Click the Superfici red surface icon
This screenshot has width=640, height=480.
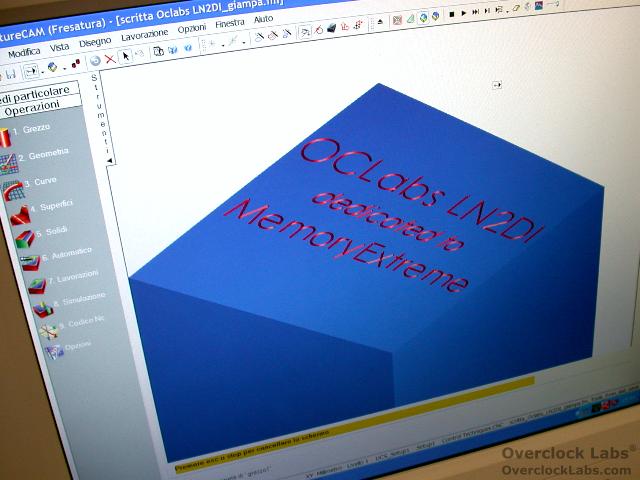point(20,215)
